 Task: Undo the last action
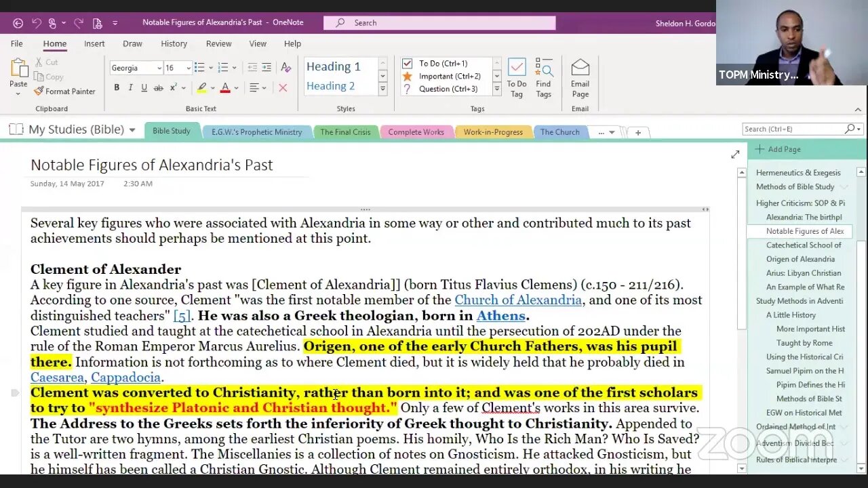point(35,23)
